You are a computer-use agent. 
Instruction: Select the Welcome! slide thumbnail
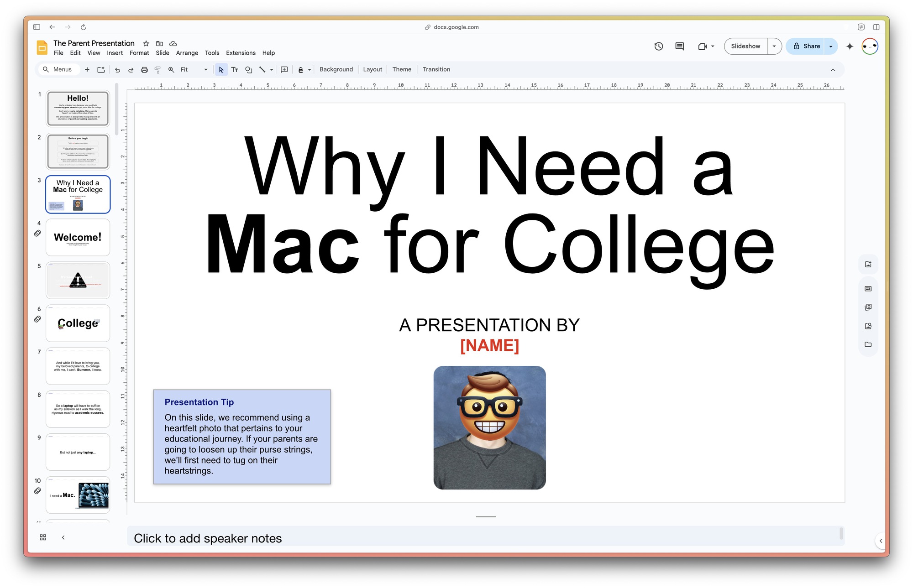click(x=78, y=237)
